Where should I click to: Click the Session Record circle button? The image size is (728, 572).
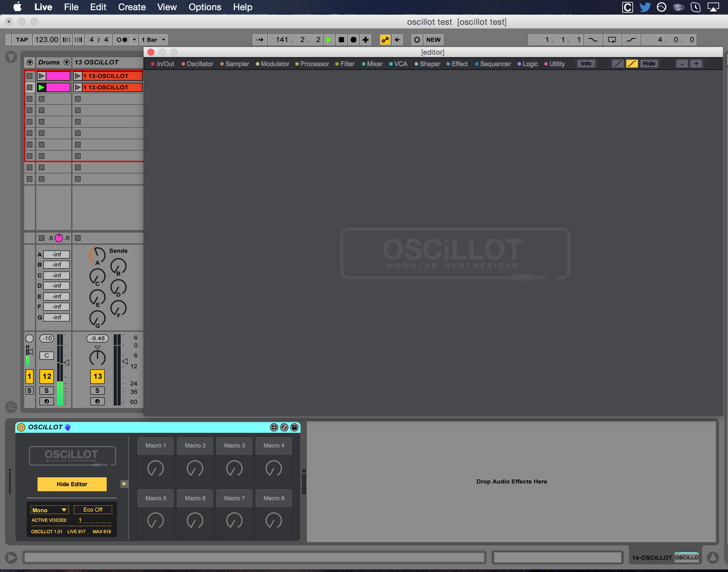click(x=417, y=39)
